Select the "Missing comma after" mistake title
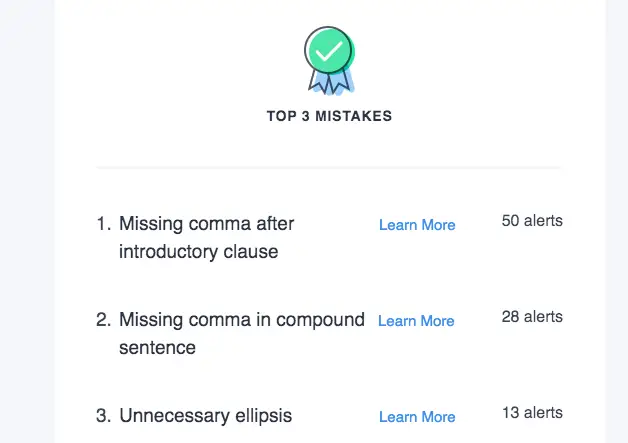 (x=206, y=224)
